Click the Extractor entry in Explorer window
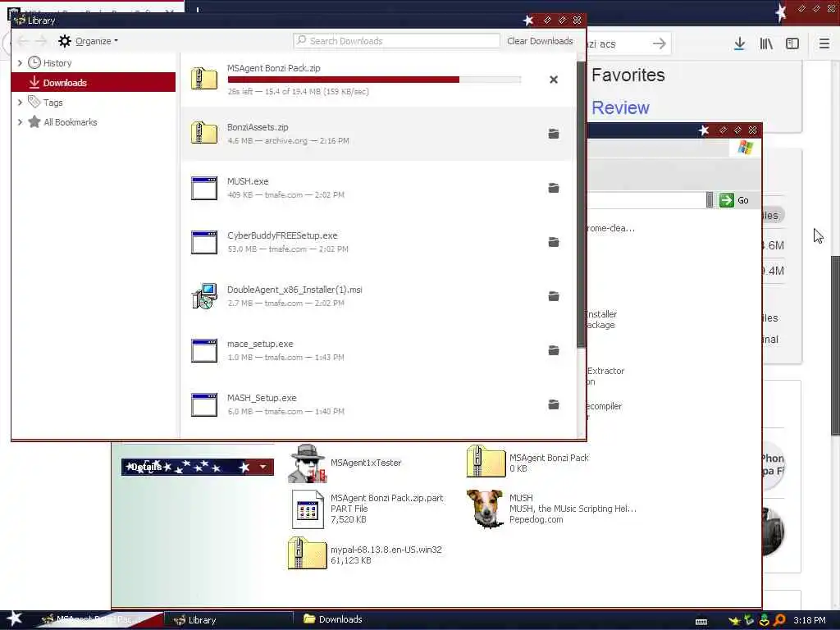Screen dimensions: 840x630 605,376
